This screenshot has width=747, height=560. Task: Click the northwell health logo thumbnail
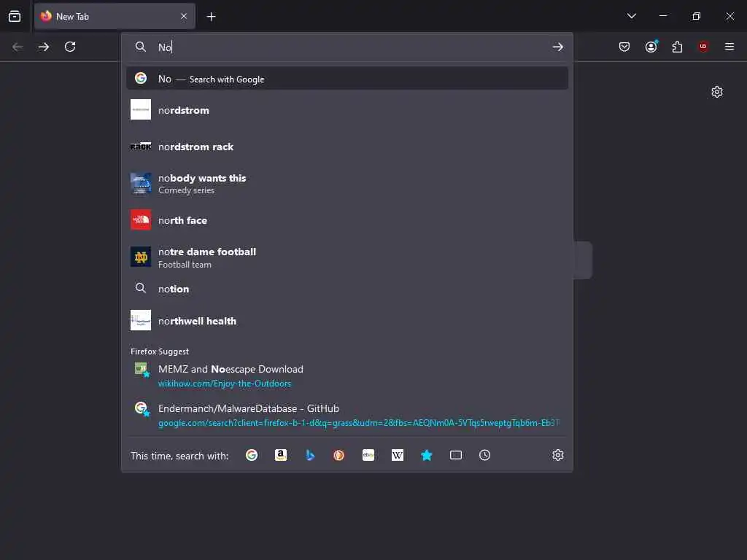point(141,321)
